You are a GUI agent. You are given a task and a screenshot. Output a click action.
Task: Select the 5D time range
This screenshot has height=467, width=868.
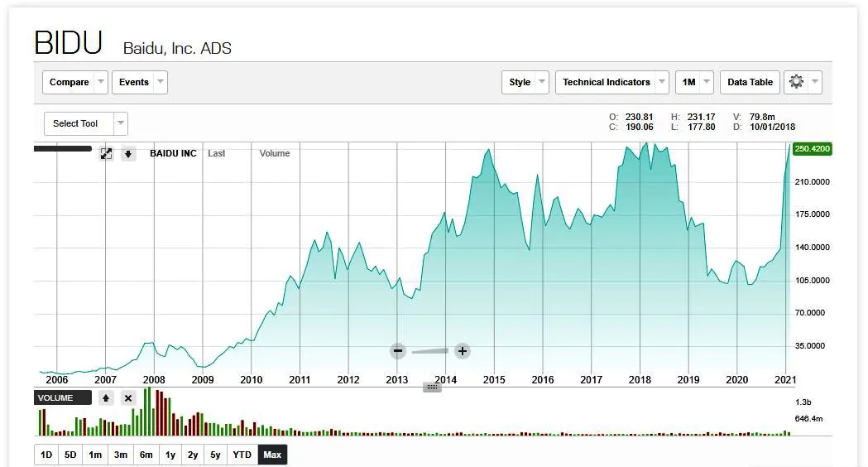coord(70,455)
